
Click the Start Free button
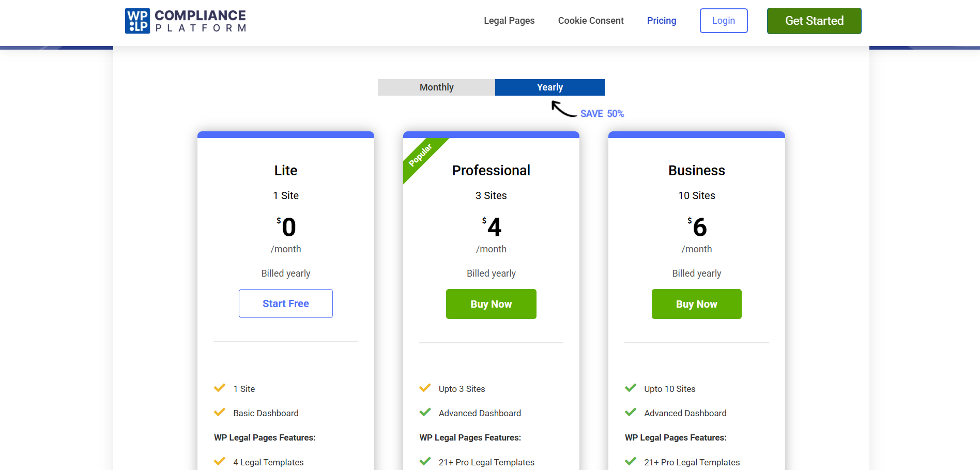tap(285, 304)
